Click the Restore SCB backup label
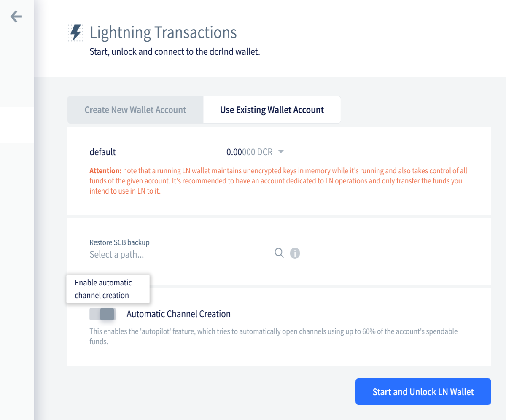 [x=119, y=242]
